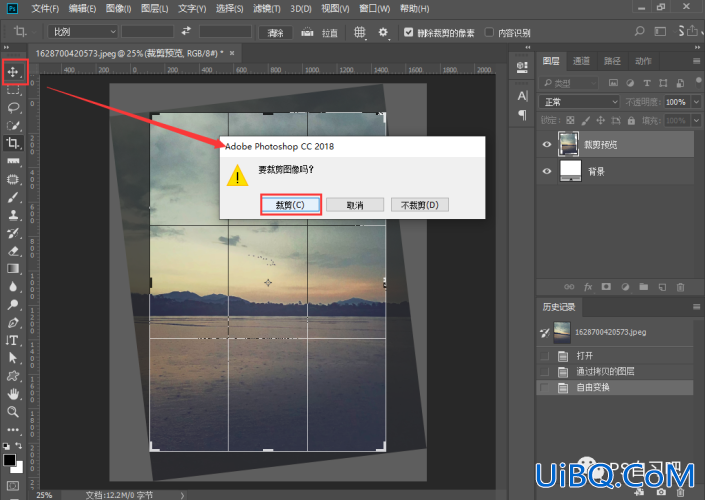Select the Clone Stamp tool
Viewport: 705px width, 500px height.
pyautogui.click(x=13, y=215)
